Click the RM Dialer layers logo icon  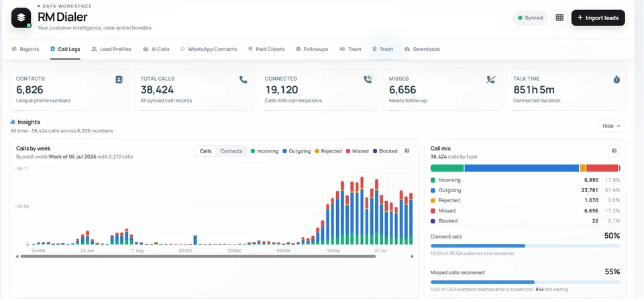[21, 17]
